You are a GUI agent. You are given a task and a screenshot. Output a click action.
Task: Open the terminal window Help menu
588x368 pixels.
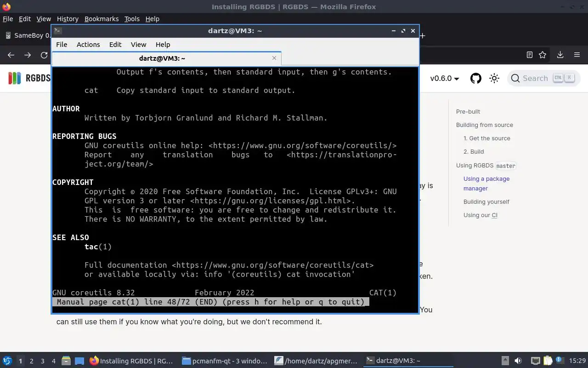click(x=163, y=45)
